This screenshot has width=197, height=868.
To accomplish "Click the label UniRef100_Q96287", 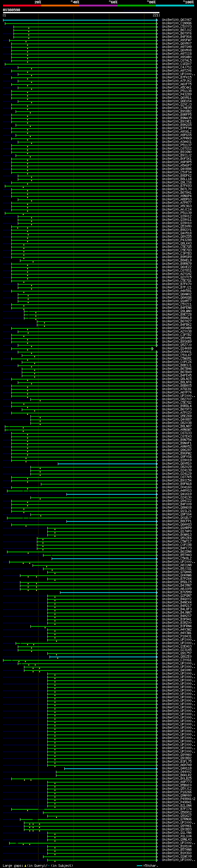I will [176, 450].
